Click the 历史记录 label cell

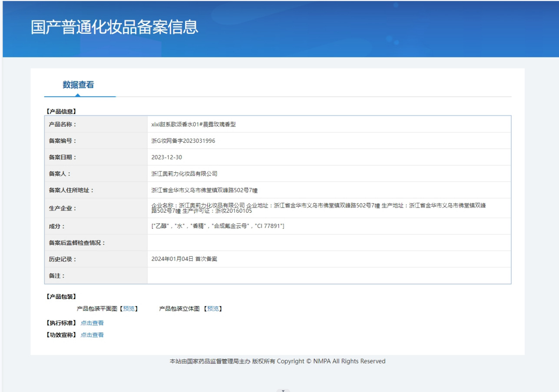[x=96, y=259]
